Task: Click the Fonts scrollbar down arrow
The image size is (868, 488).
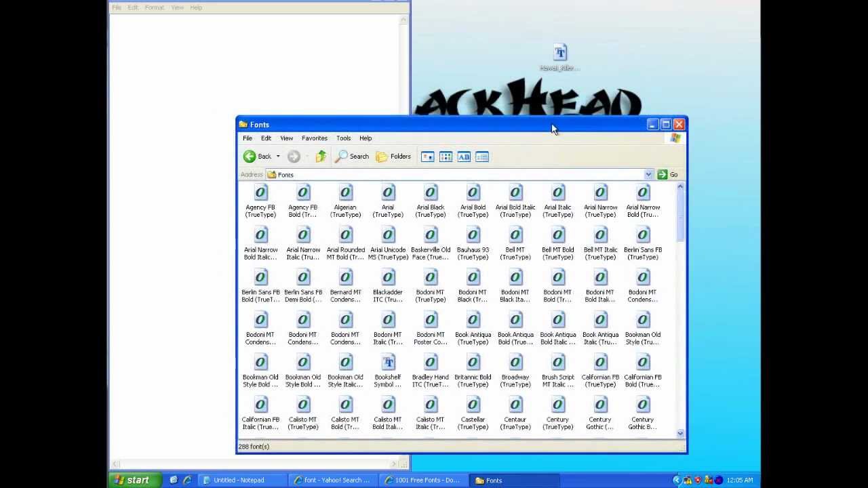Action: tap(680, 434)
